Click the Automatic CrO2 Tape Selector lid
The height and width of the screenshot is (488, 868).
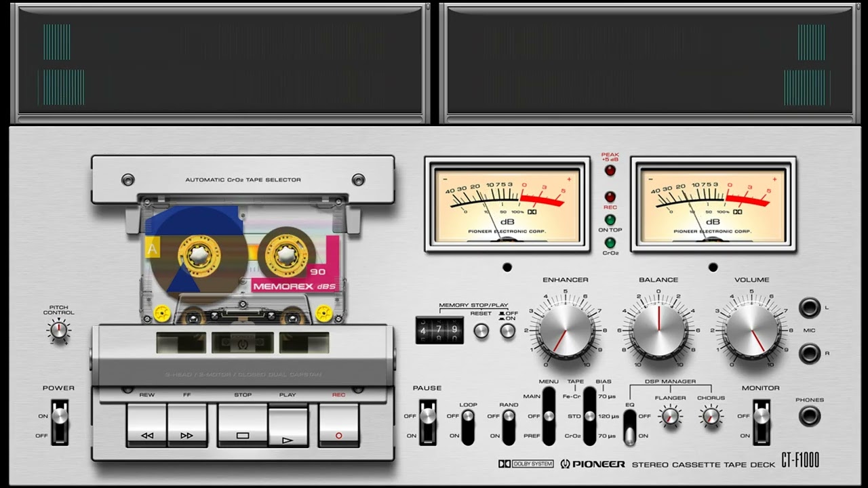coord(243,180)
